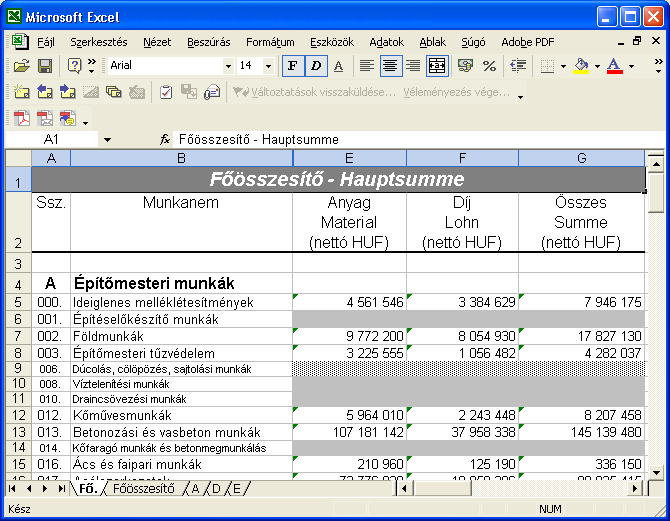Align text right
The width and height of the screenshot is (670, 521).
pos(413,66)
